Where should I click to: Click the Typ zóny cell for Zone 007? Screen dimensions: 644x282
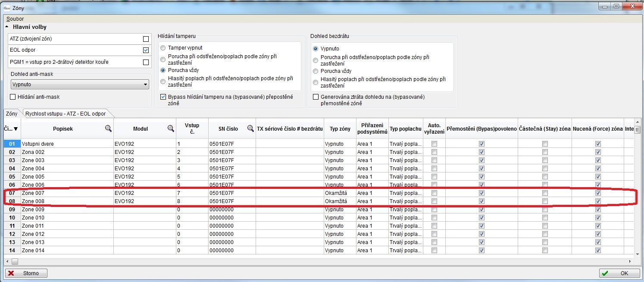tap(340, 193)
